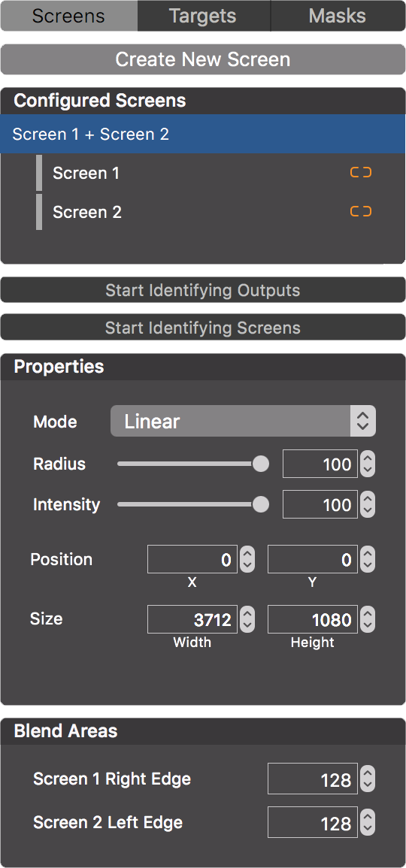406x868 pixels.
Task: Click the Position Y stepper arrows
Action: [x=367, y=560]
